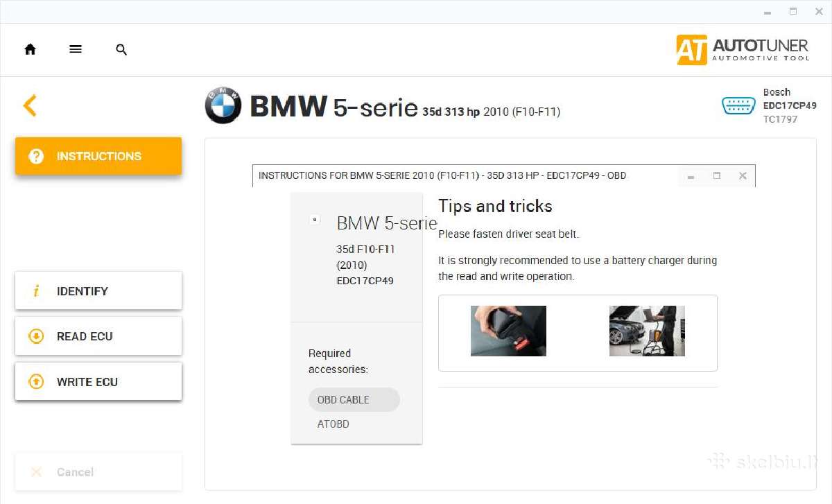Click the 'Tips and tricks' heading

pyautogui.click(x=495, y=206)
